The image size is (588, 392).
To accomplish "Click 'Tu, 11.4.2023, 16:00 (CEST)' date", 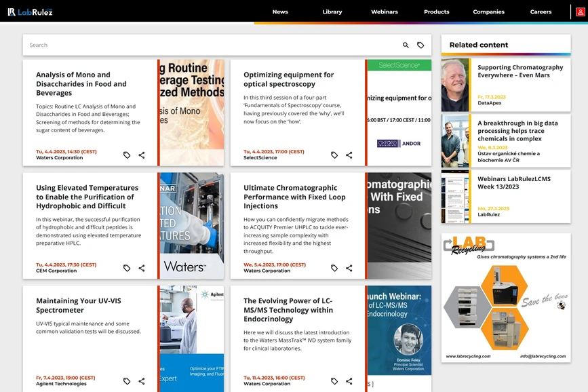I will coord(274,378).
